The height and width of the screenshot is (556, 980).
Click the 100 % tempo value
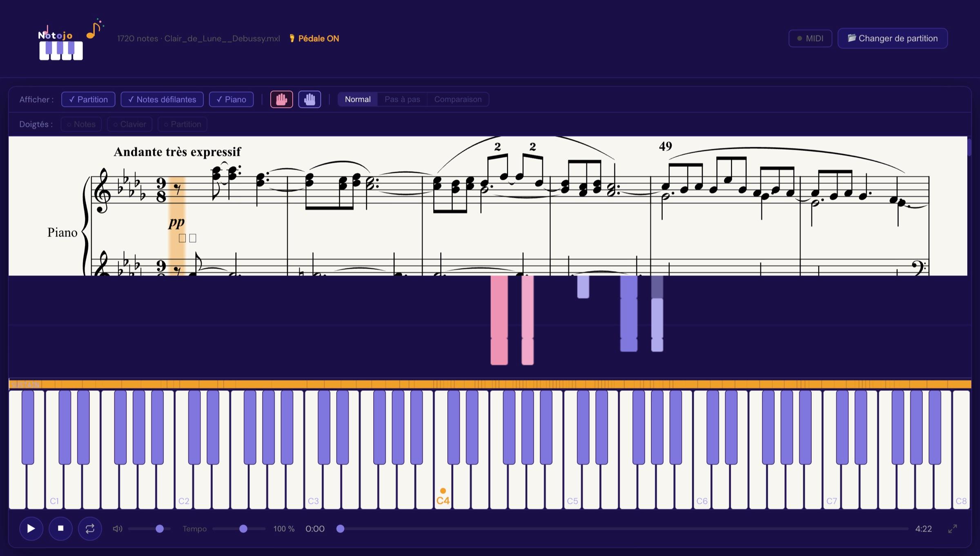tap(284, 529)
